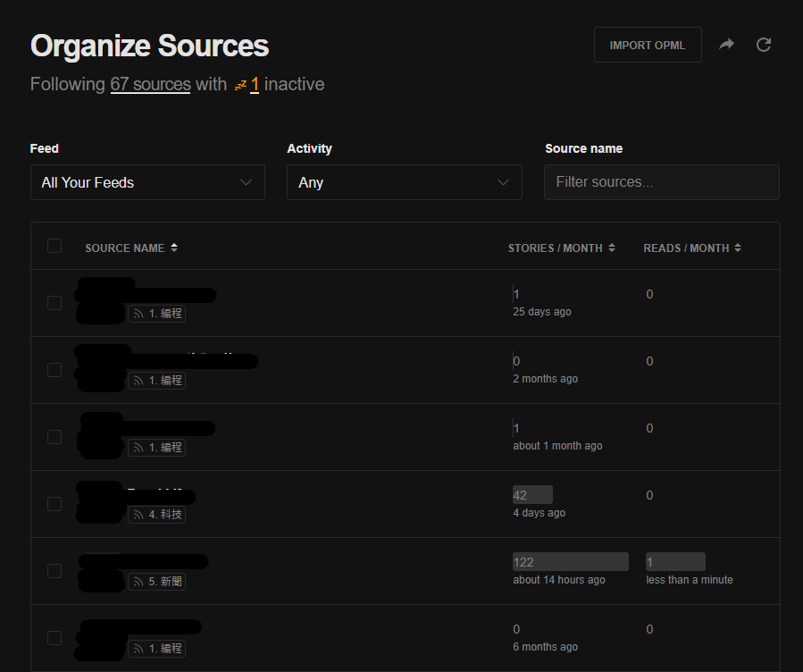Screen dimensions: 803x672
Task: Open the 4. 科技 feed tag
Action: (x=156, y=515)
